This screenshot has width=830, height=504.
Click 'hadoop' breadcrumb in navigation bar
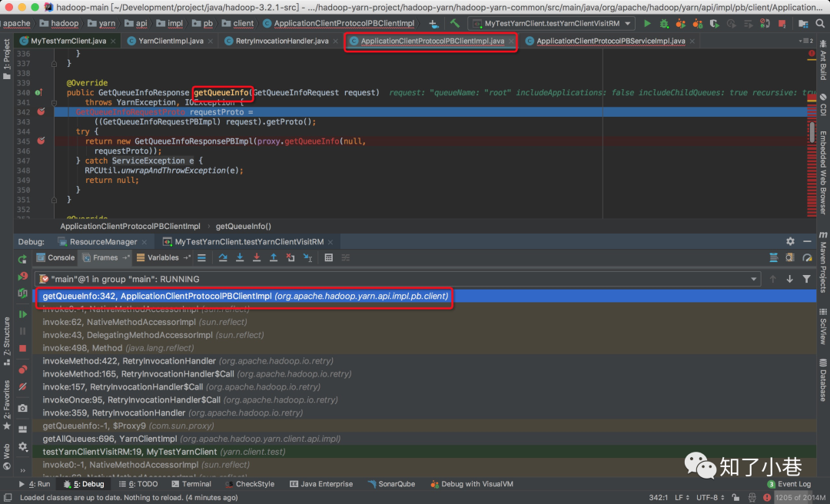[x=59, y=23]
